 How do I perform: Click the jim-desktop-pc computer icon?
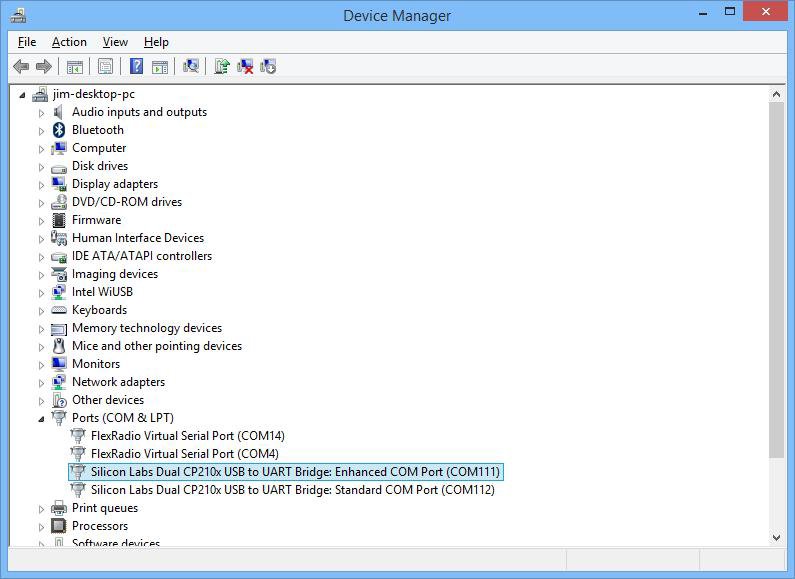[40, 94]
